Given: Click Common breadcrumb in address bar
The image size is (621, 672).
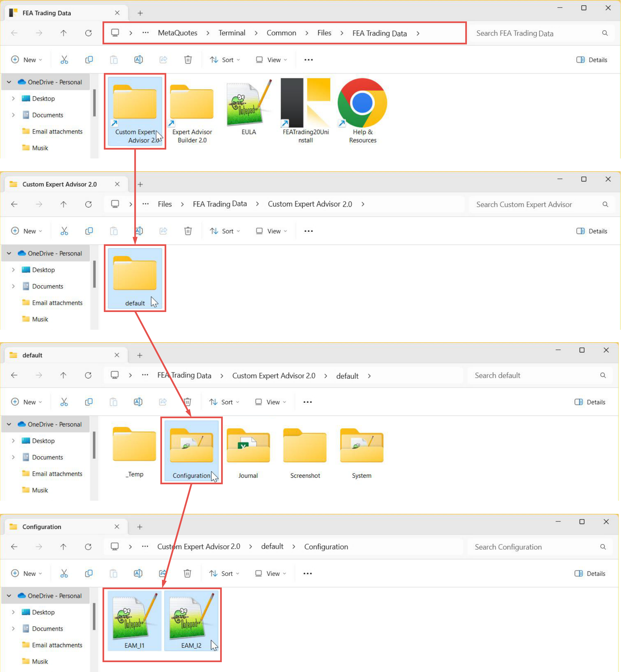Looking at the screenshot, I should pyautogui.click(x=281, y=33).
